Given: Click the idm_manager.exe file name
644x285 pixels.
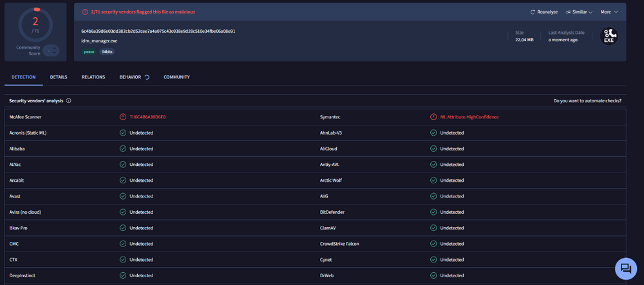Looking at the screenshot, I should click(x=99, y=41).
